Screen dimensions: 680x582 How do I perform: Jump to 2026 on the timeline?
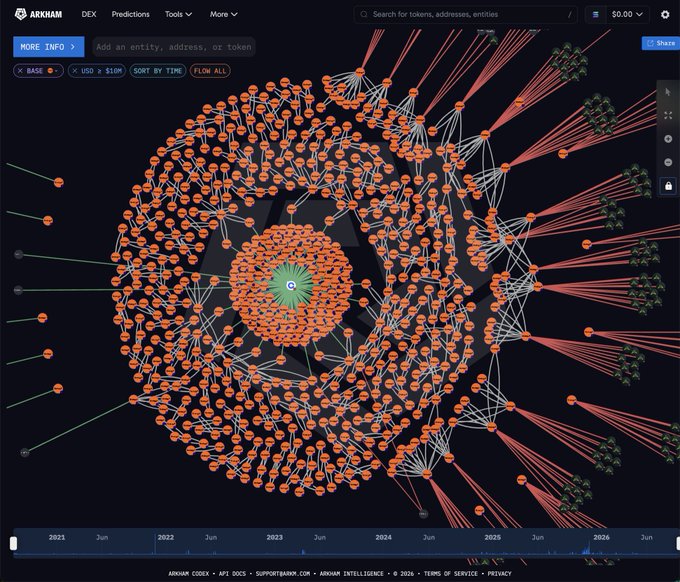coord(602,537)
